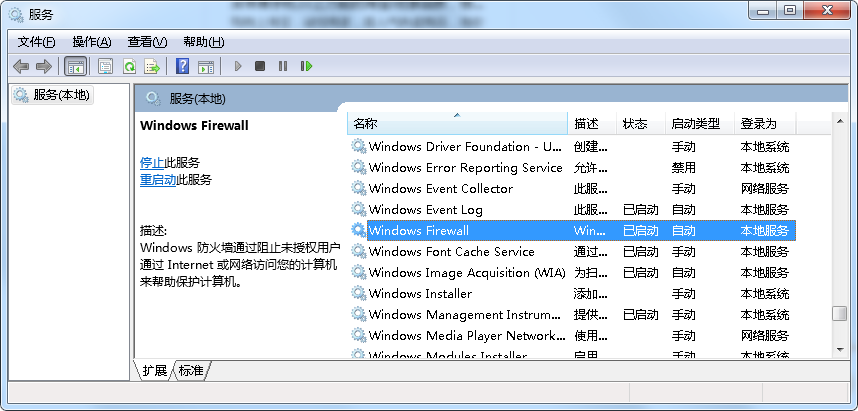
Task: Select Windows Media Player Network service name
Action: [x=467, y=335]
